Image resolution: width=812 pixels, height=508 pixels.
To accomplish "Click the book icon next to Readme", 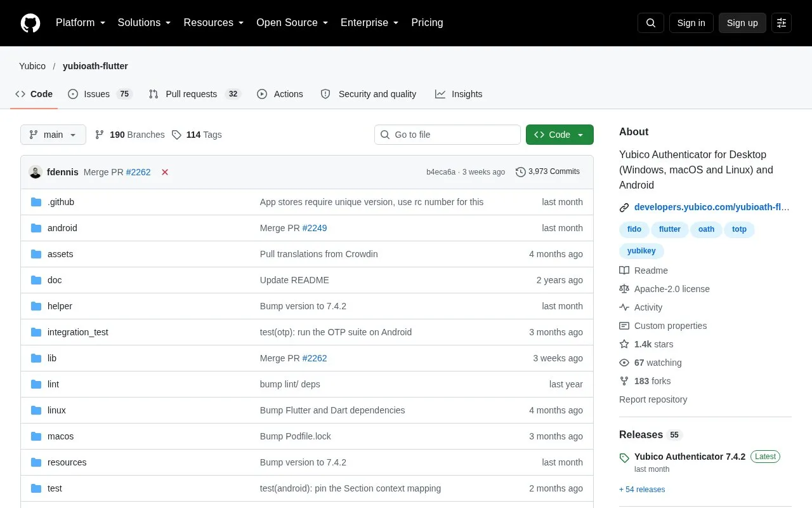I will 624,271.
